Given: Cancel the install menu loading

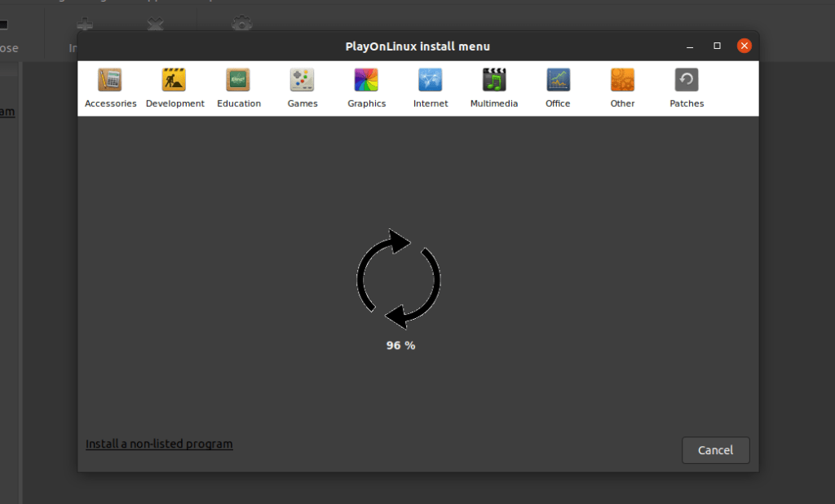Looking at the screenshot, I should pyautogui.click(x=716, y=450).
